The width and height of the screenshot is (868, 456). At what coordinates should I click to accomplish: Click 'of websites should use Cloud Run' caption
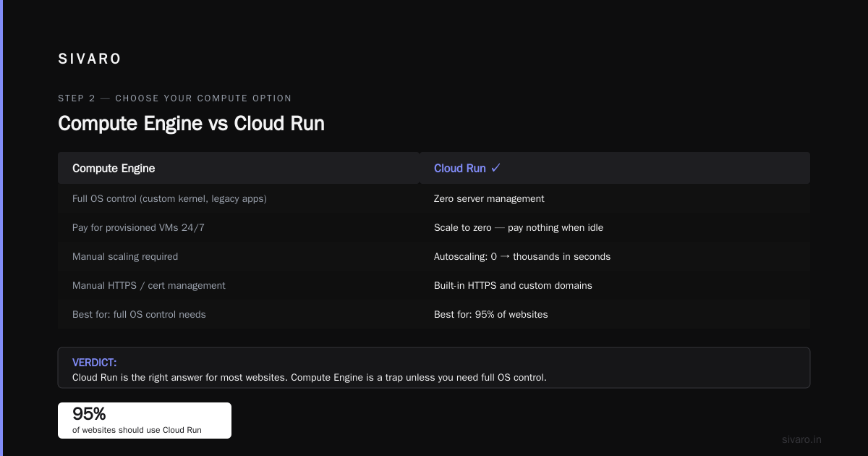coord(137,430)
